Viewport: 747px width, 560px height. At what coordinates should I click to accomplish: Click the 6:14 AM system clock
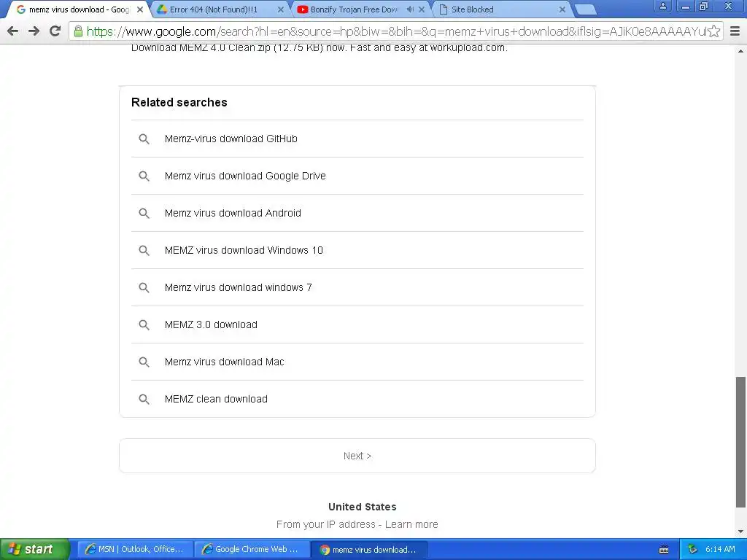pyautogui.click(x=720, y=549)
